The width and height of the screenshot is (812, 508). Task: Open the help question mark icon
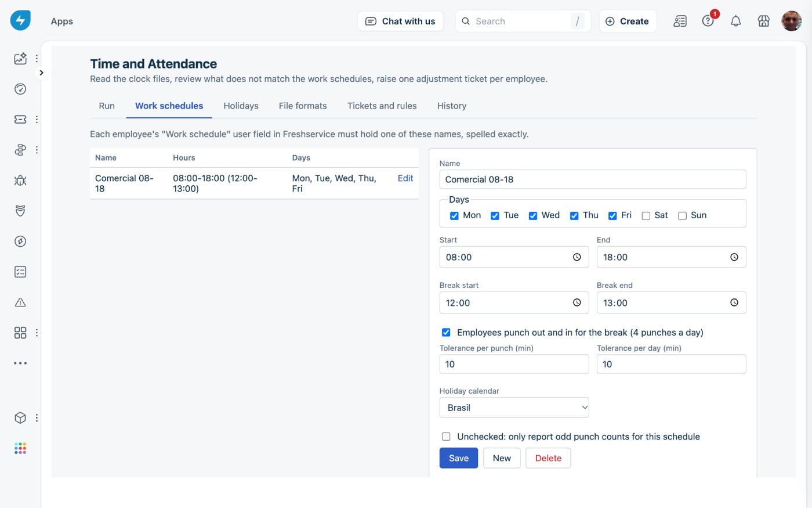tap(708, 21)
